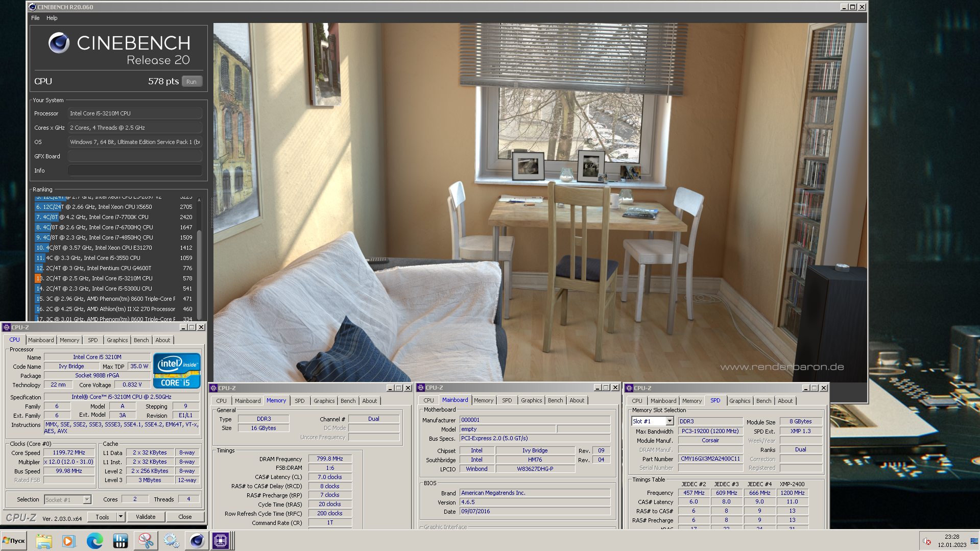Image resolution: width=980 pixels, height=551 pixels.
Task: Open the File menu in Cinebench
Action: 35,18
